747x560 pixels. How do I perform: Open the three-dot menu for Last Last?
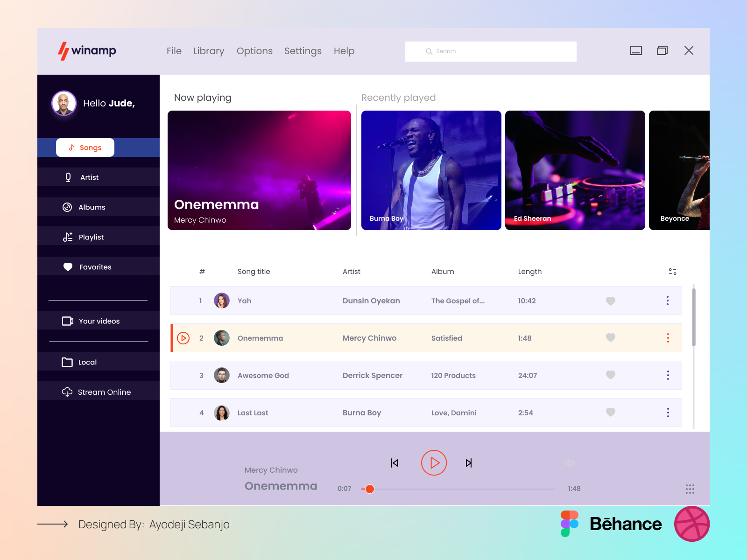(668, 412)
